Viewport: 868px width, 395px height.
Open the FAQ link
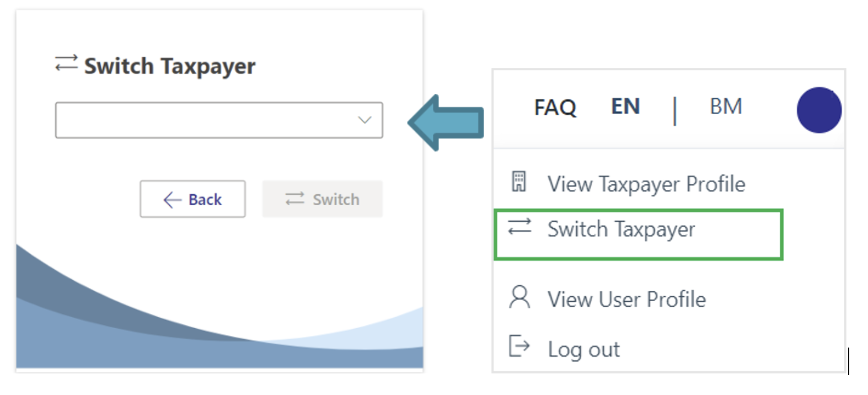555,107
